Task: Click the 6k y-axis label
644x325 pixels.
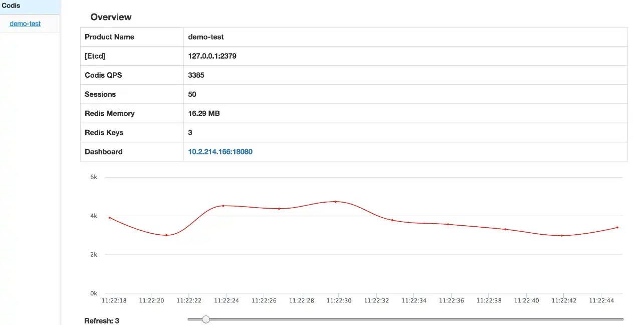Action: [94, 177]
